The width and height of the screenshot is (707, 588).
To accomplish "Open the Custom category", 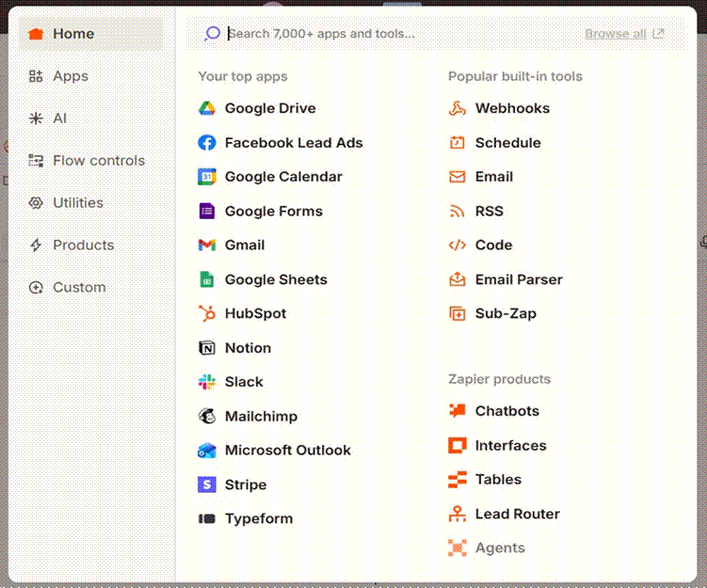I will (x=90, y=287).
